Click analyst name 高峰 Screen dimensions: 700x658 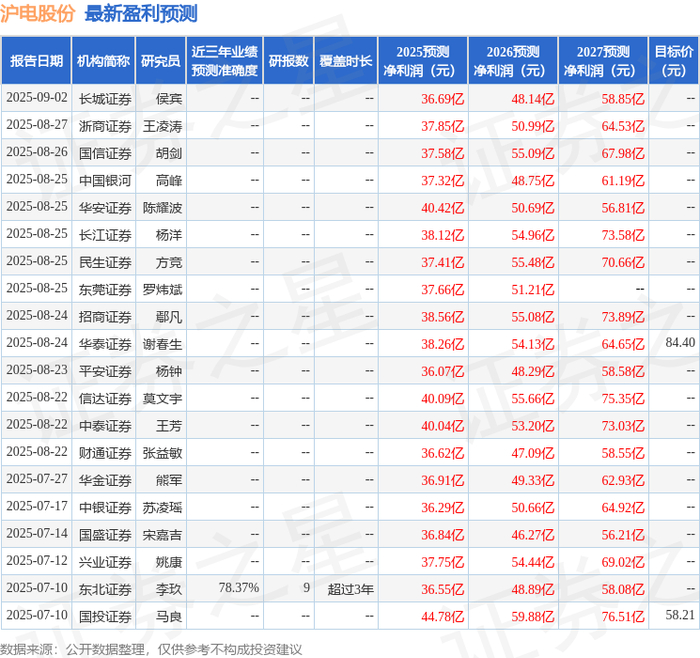(169, 180)
